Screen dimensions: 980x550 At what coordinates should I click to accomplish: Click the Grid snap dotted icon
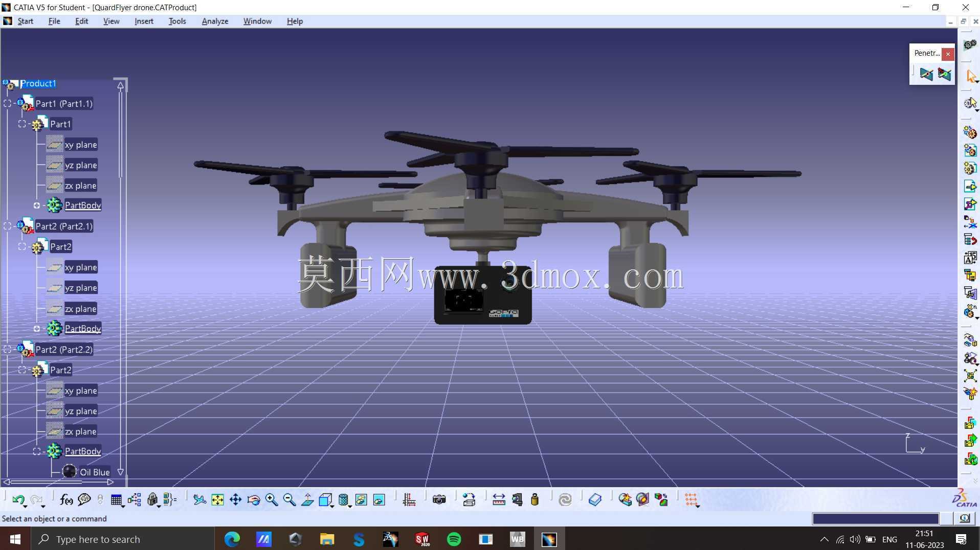[x=691, y=499]
